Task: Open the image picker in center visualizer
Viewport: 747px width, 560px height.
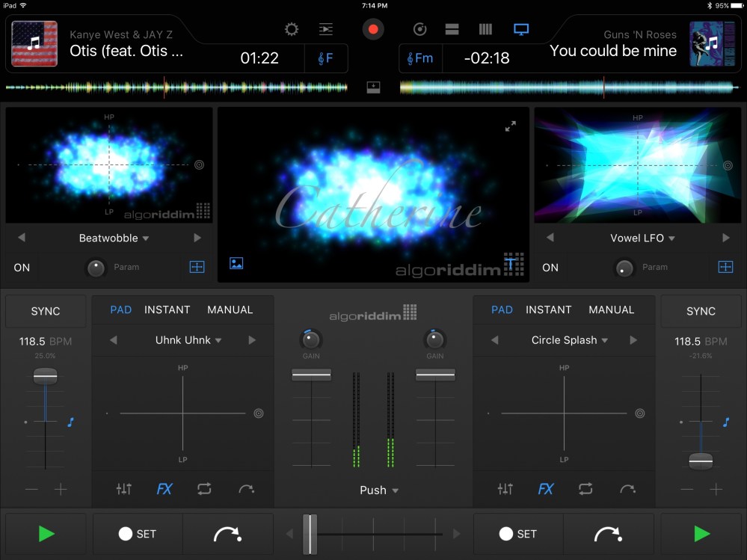Action: [236, 263]
